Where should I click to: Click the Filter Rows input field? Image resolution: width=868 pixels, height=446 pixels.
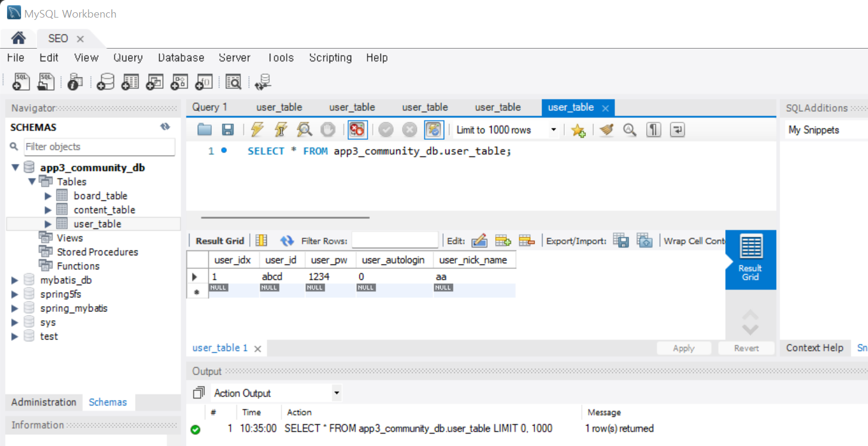(395, 241)
